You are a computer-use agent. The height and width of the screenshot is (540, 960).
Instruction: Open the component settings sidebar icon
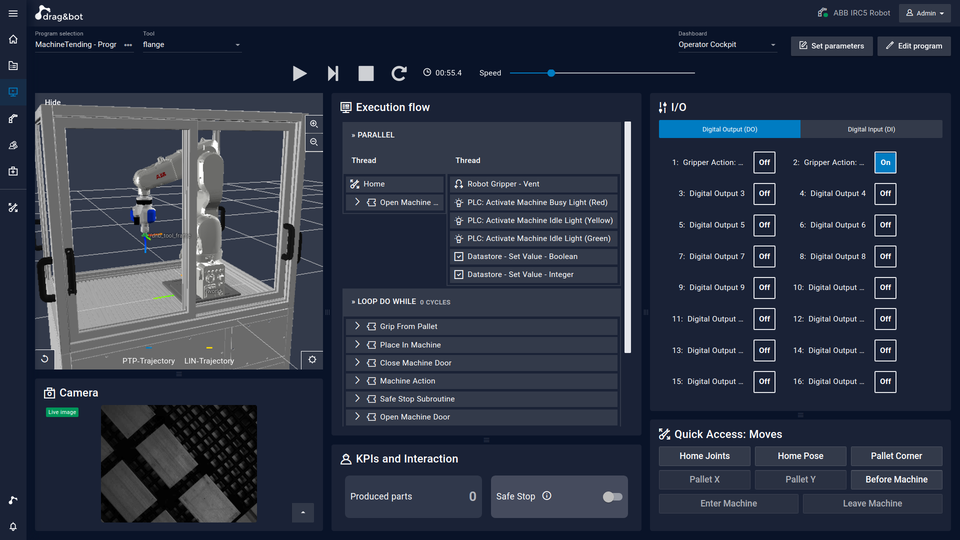click(13, 145)
